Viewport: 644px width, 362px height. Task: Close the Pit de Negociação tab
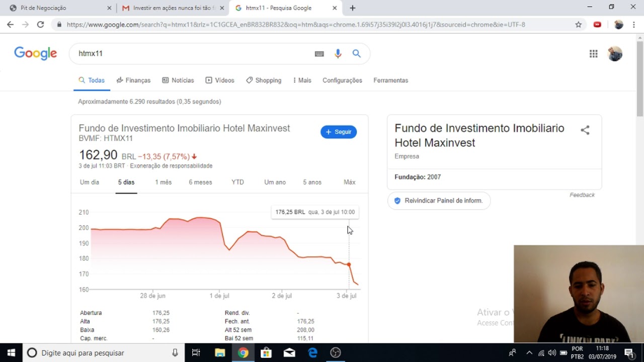pos(110,8)
